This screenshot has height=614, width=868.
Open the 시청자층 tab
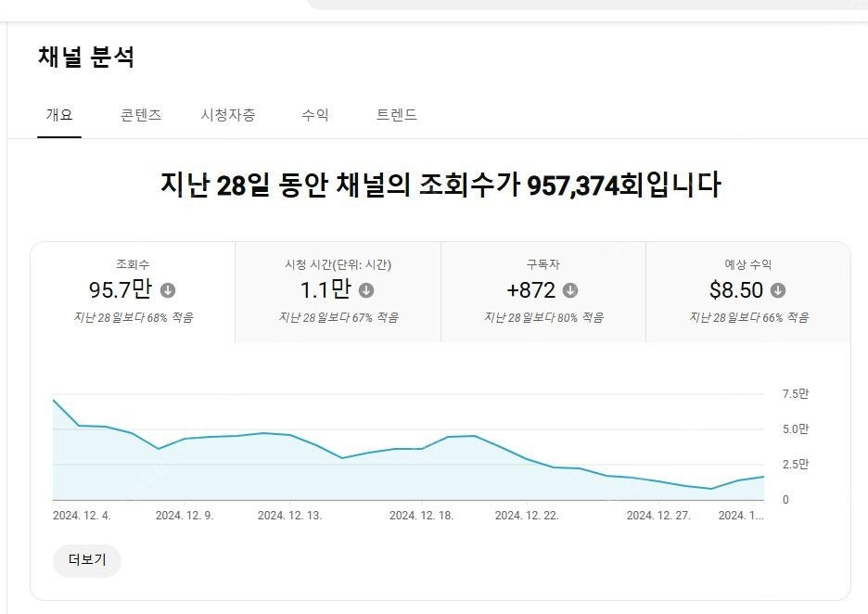[228, 115]
